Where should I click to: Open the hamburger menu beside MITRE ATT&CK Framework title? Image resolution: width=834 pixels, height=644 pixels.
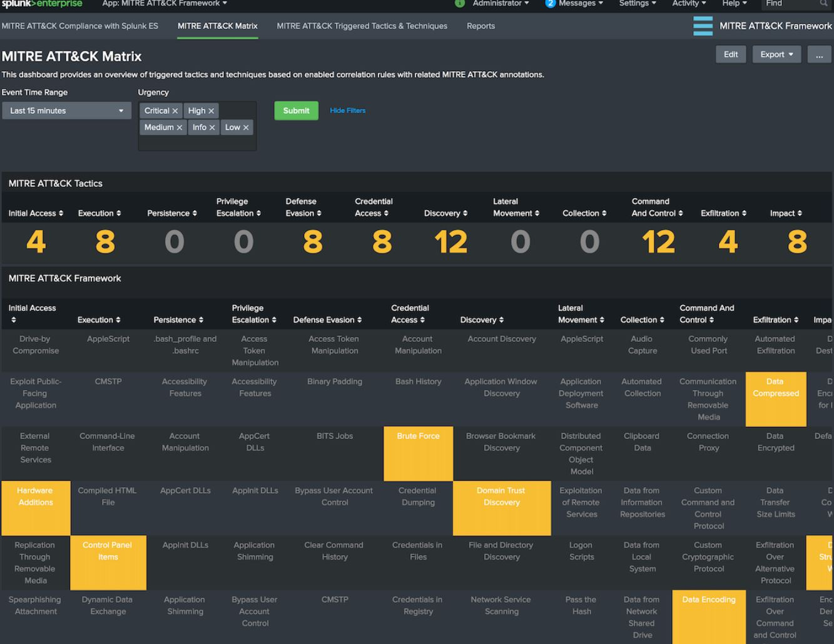pyautogui.click(x=703, y=26)
